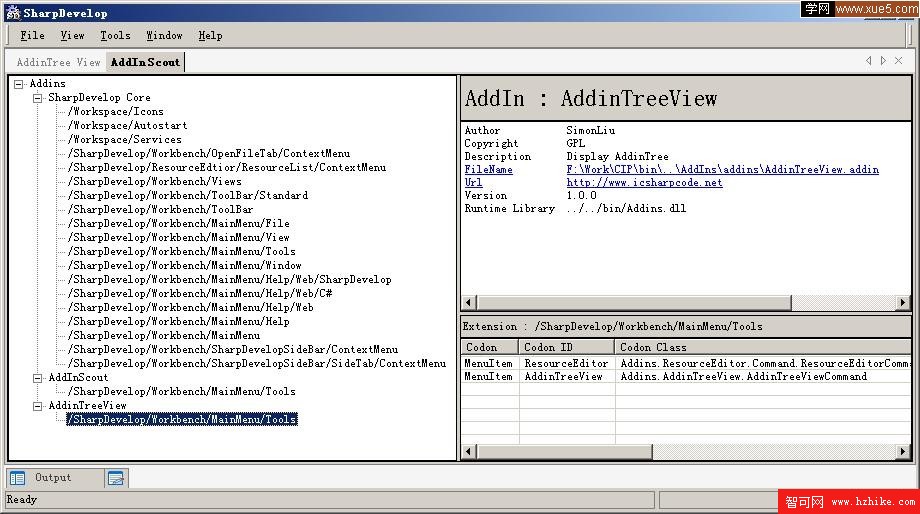The image size is (920, 514).
Task: Select the SharpDevelopSideBar/ContextMenu tree item
Action: click(x=233, y=350)
